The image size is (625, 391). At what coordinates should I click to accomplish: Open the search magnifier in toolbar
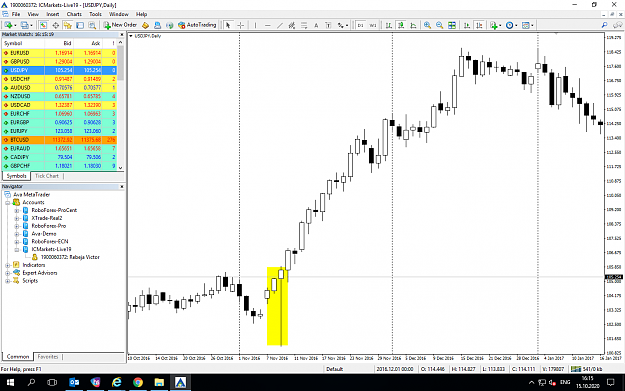(x=605, y=25)
